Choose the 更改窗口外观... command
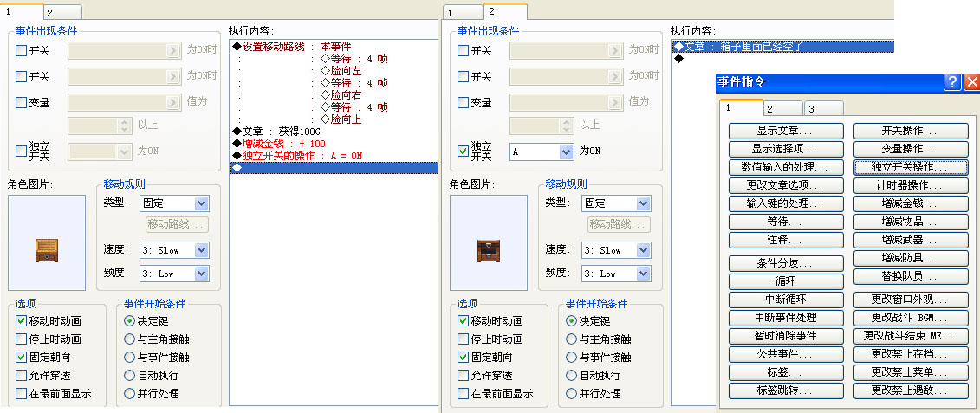 tap(911, 300)
